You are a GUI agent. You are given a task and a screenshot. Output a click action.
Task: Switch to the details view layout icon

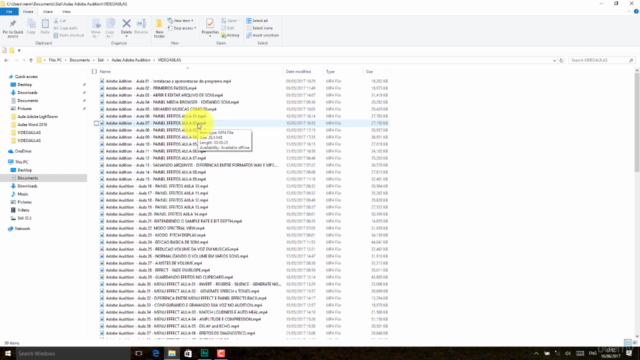[x=628, y=342]
